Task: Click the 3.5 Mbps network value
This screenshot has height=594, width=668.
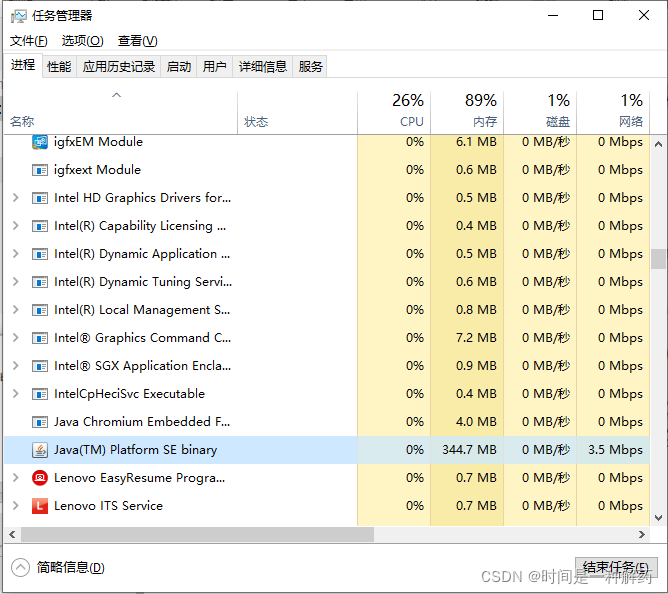Action: (x=615, y=450)
